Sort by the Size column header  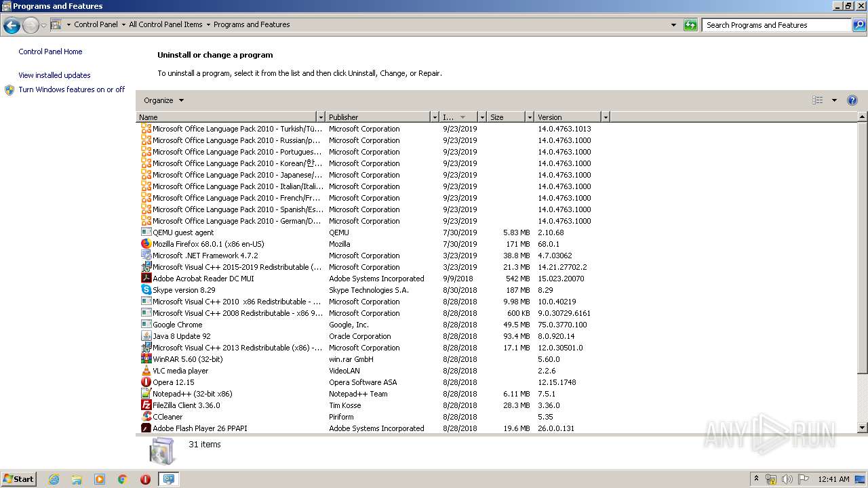coord(507,117)
